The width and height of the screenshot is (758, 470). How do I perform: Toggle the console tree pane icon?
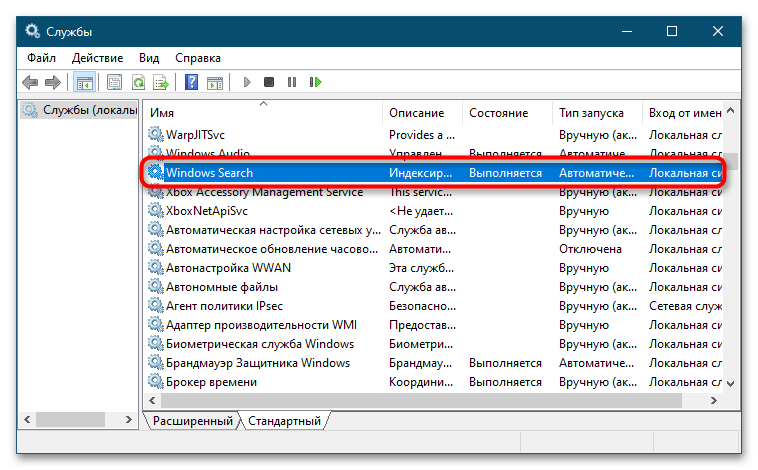tap(85, 83)
